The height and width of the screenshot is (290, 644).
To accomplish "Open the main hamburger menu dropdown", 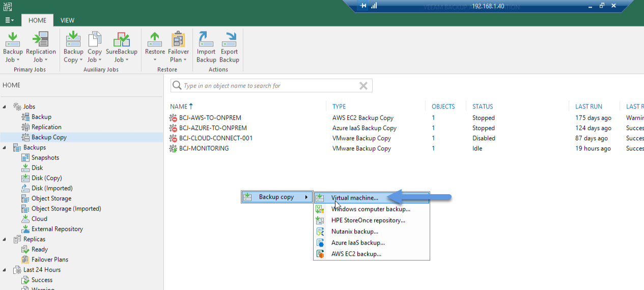I will pyautogui.click(x=9, y=20).
